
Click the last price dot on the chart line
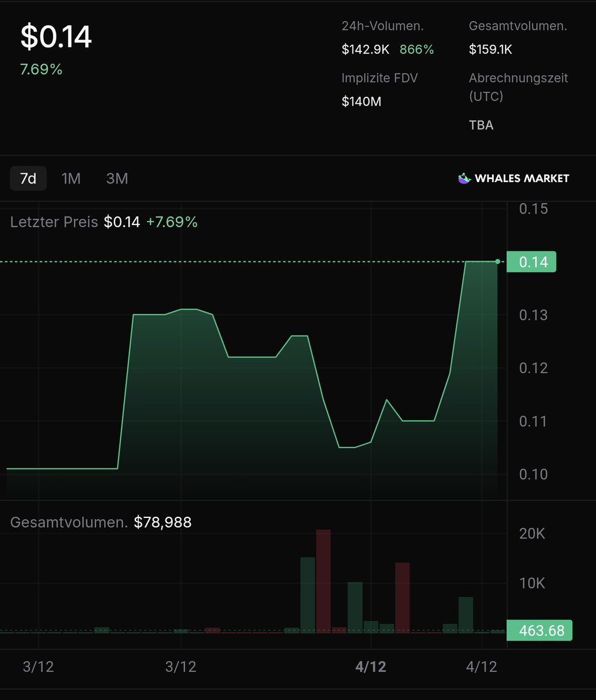coord(497,261)
